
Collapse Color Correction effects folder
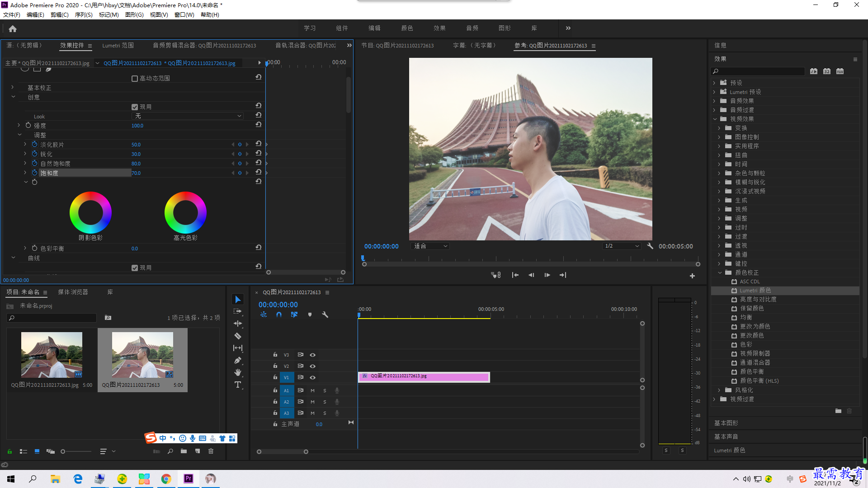click(720, 273)
